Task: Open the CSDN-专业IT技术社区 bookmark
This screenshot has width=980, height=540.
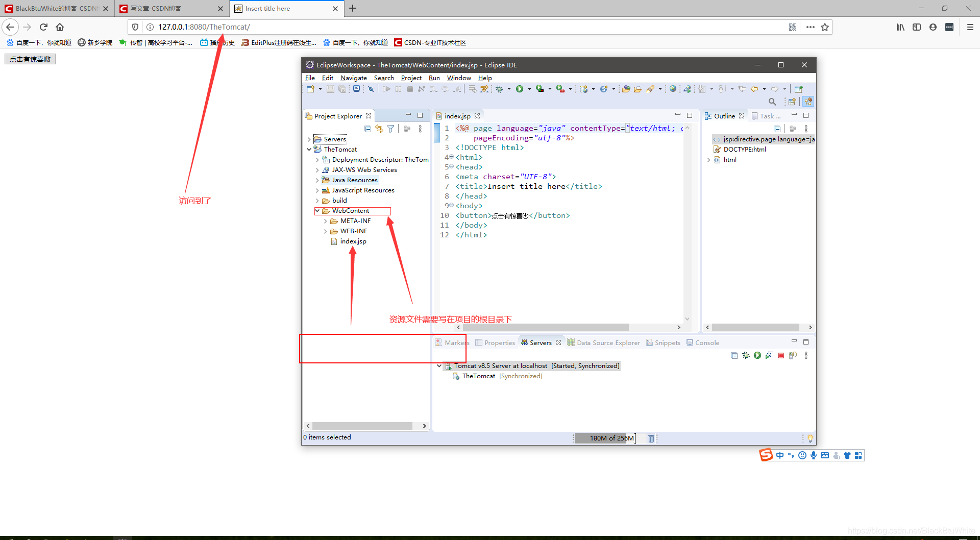Action: click(x=430, y=42)
